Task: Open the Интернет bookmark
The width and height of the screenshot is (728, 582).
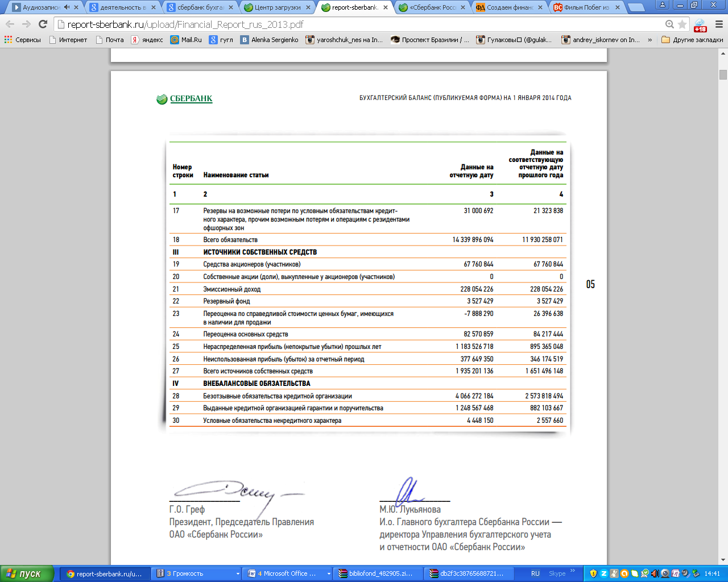Action: coord(68,40)
